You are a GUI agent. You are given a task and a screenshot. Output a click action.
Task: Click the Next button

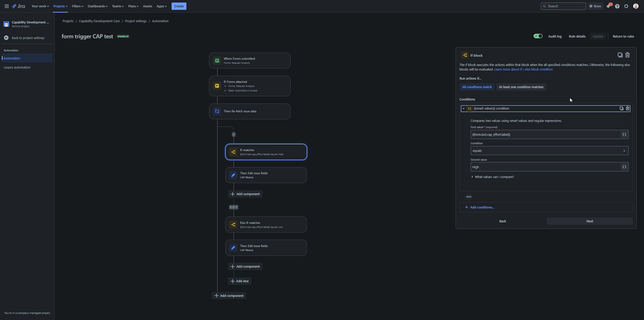coord(589,221)
